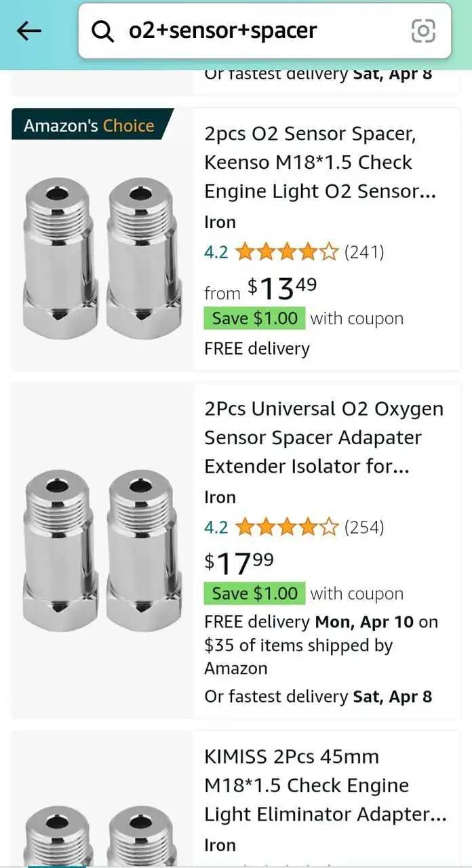Click the o2+sensor+spacer search field
This screenshot has width=472, height=868.
tap(258, 31)
